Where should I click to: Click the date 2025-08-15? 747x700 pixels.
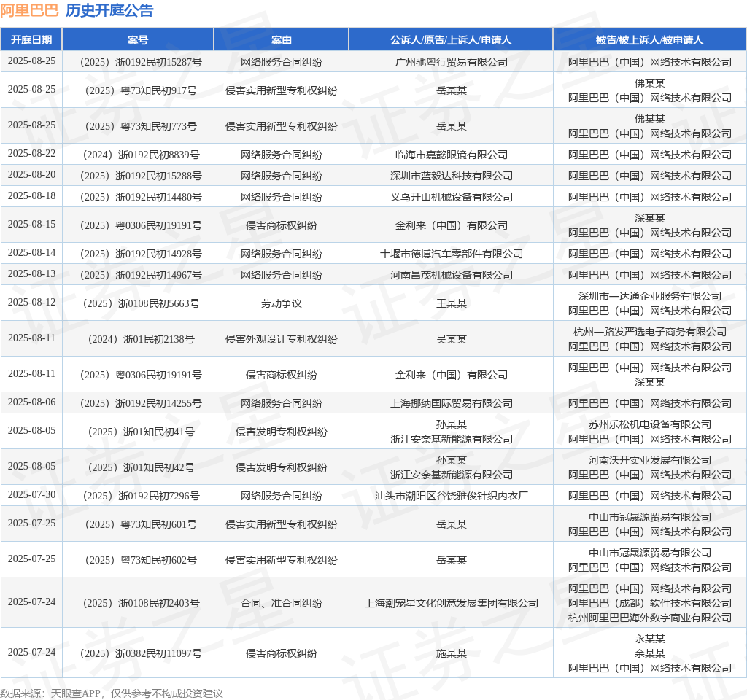click(x=31, y=224)
